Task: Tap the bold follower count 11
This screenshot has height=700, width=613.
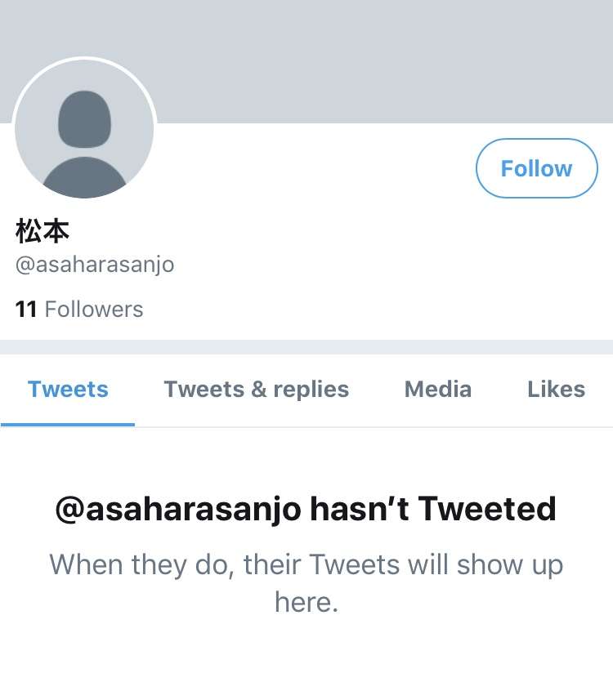Action: tap(26, 309)
